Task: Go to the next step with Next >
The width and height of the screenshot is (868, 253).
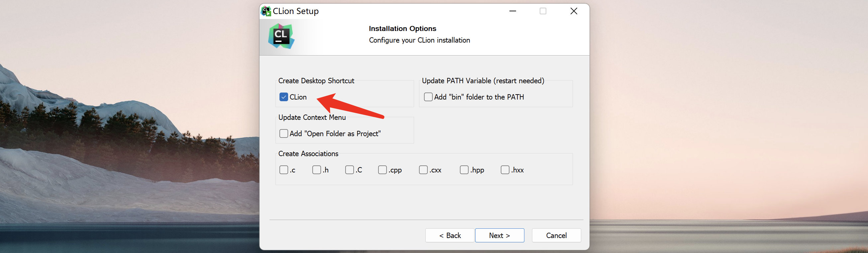Action: 500,235
